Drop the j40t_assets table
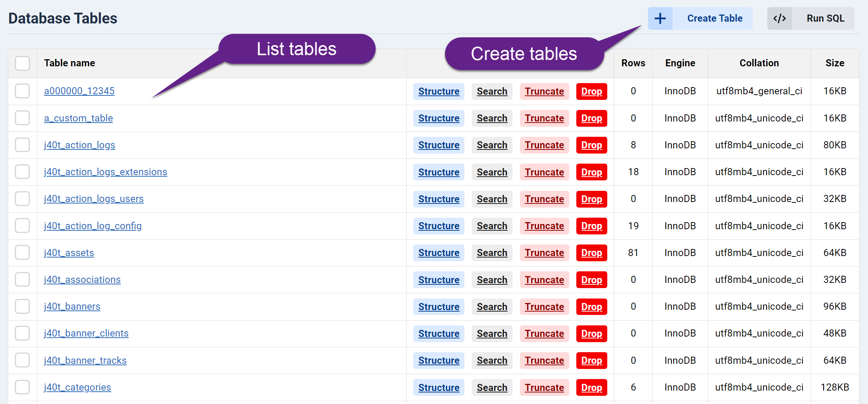Viewport: 868px width, 404px height. (x=592, y=253)
